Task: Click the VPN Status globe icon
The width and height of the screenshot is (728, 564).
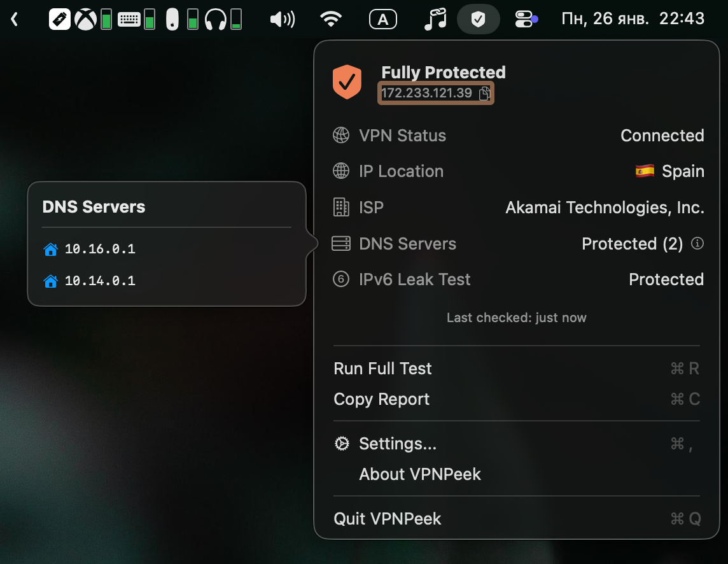Action: point(342,136)
